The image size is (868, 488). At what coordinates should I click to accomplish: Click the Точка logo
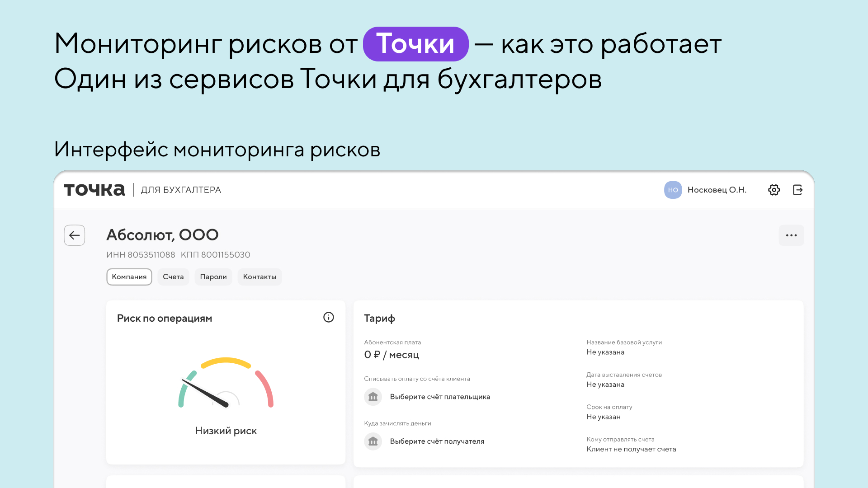(94, 190)
